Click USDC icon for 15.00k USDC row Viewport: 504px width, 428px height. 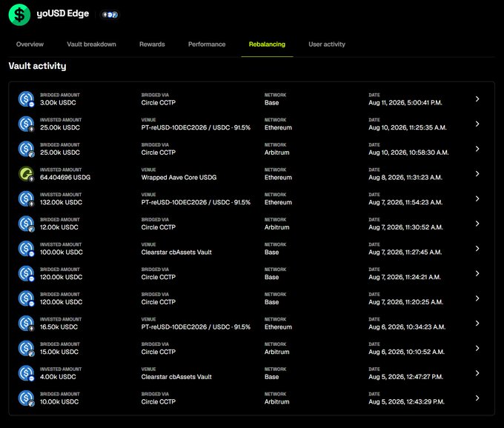[26, 348]
